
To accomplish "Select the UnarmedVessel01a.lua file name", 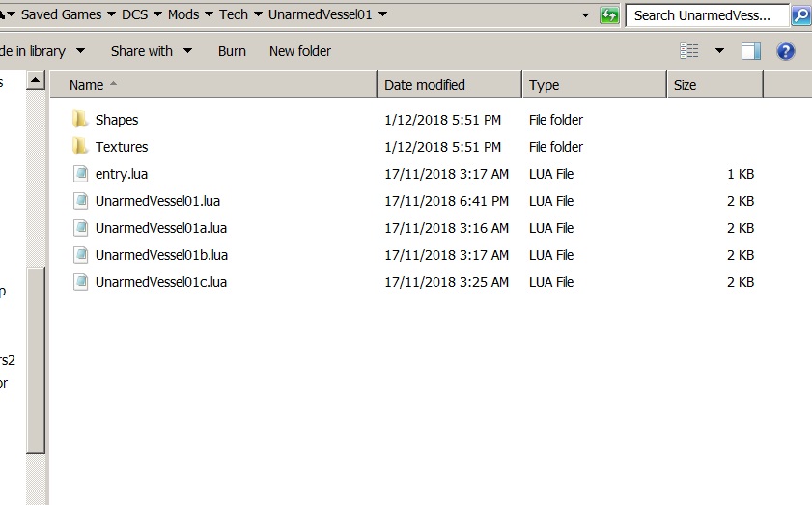I will [x=161, y=227].
